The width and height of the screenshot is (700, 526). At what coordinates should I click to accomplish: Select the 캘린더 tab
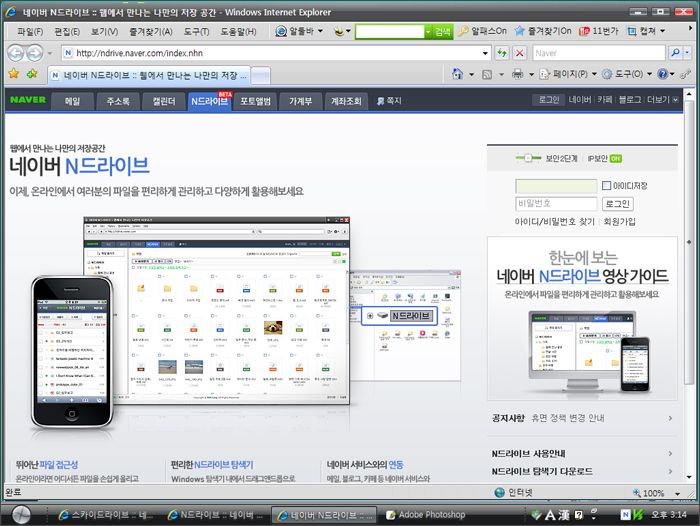coord(164,101)
